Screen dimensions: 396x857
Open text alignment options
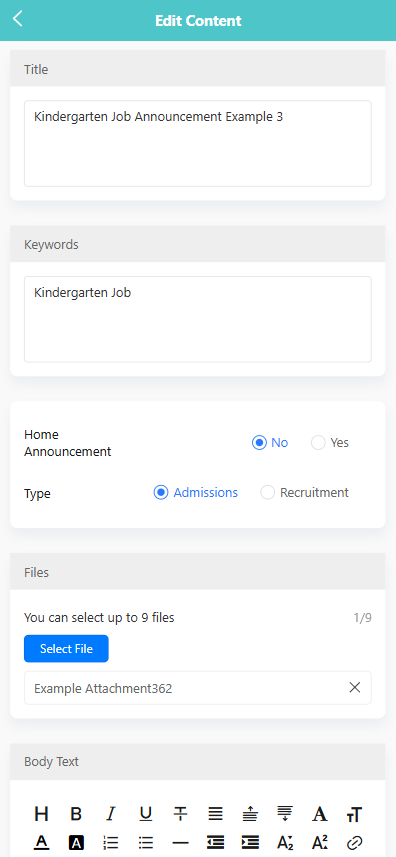[215, 814]
